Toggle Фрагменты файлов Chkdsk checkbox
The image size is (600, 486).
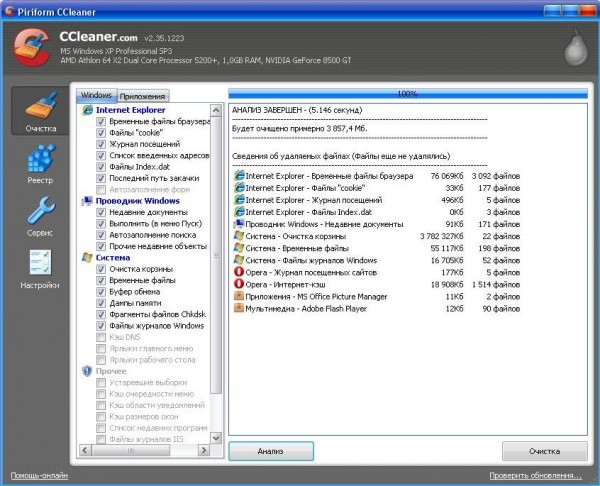(x=101, y=315)
